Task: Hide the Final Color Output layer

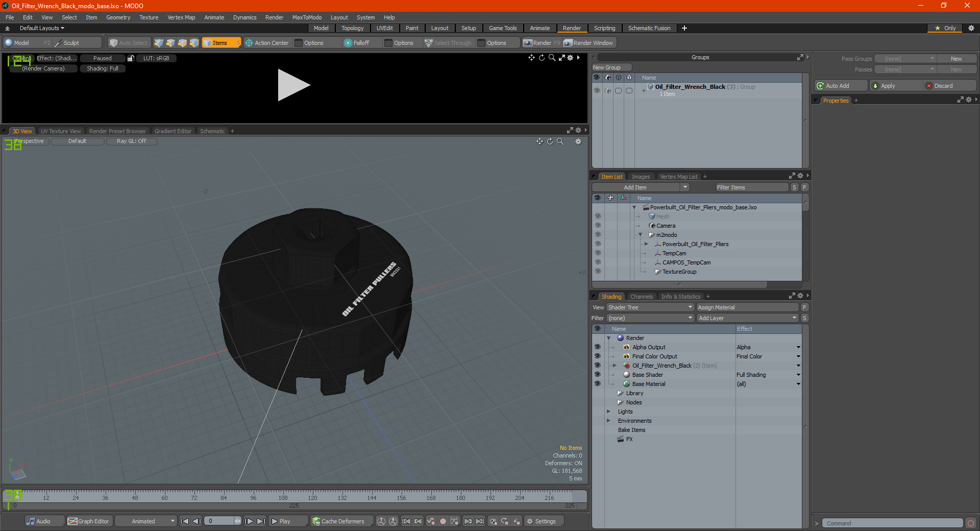Action: click(597, 356)
